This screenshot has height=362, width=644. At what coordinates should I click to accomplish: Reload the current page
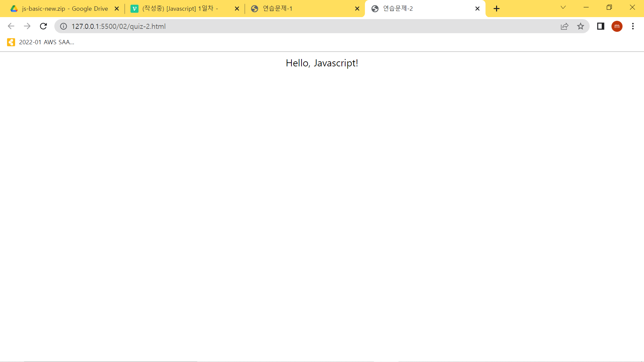coord(43,26)
